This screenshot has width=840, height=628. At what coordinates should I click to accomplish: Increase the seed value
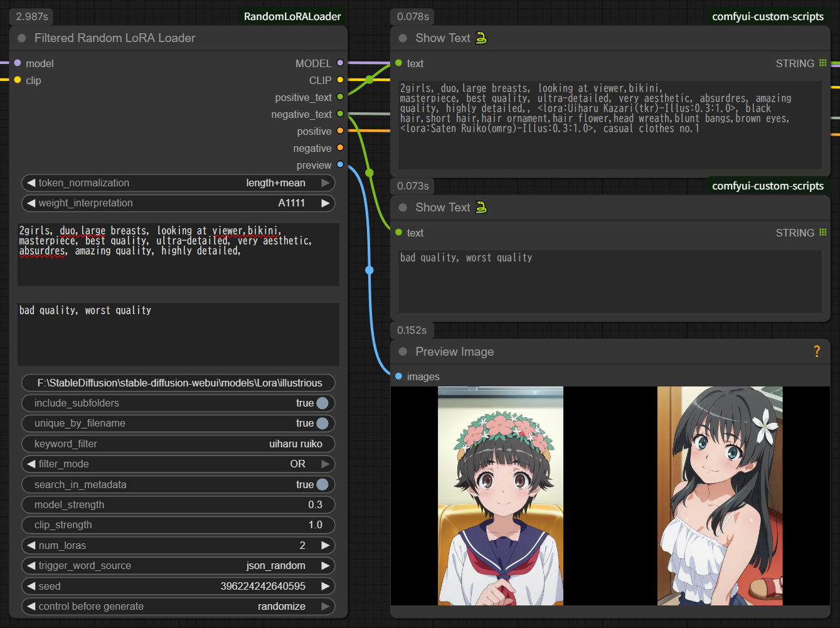pyautogui.click(x=325, y=586)
